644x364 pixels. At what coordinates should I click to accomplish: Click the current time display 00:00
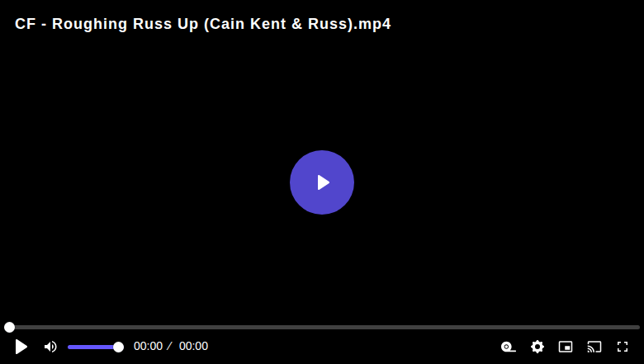coord(148,347)
